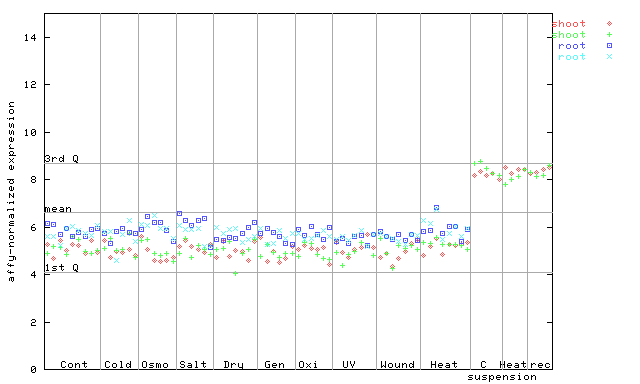The width and height of the screenshot is (640, 384).
Task: Select the 'Cont' category label
Action: tap(74, 364)
